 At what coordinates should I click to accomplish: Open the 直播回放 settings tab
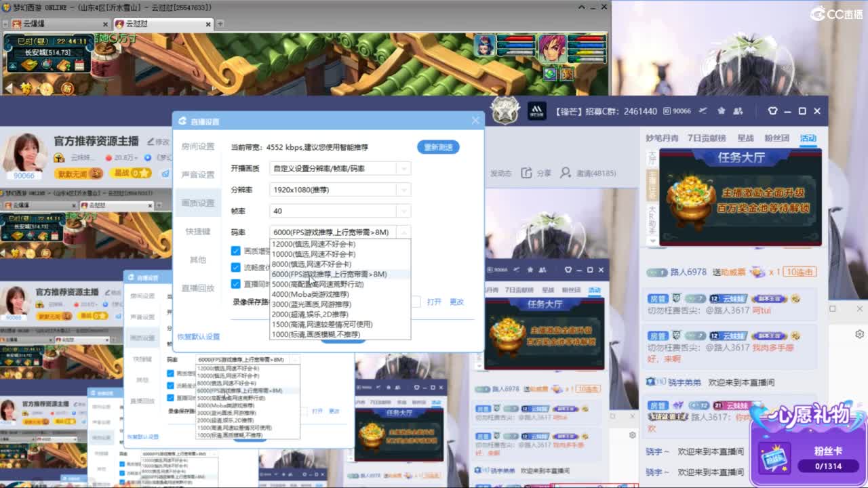coord(197,289)
